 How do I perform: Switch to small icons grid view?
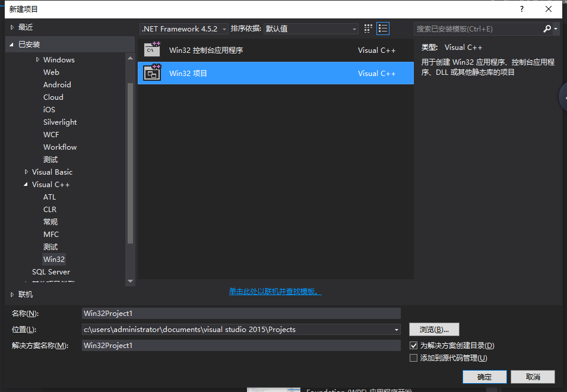point(368,29)
